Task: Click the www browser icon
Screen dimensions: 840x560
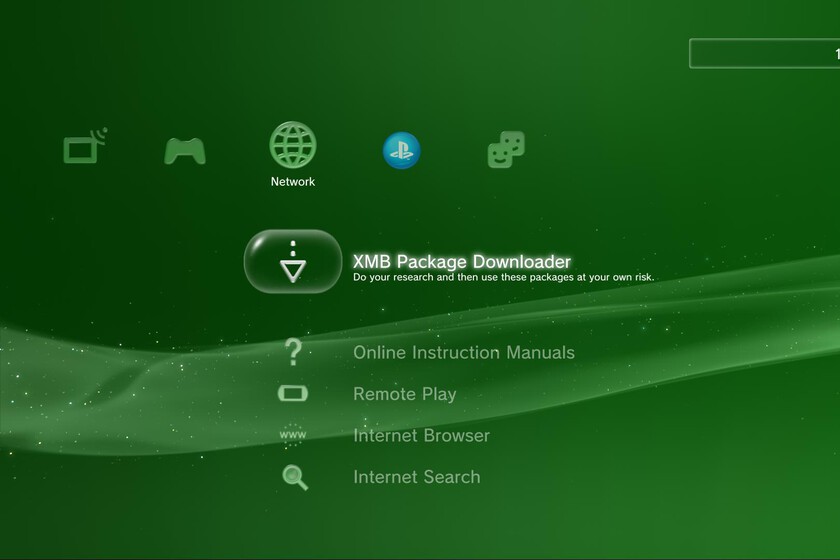Action: [293, 435]
